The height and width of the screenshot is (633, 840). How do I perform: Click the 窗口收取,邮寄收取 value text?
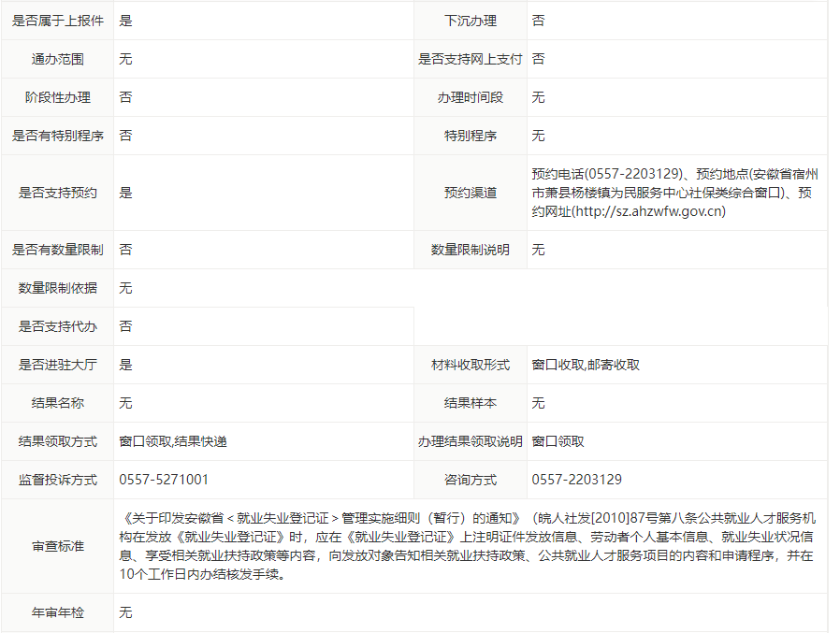click(586, 365)
